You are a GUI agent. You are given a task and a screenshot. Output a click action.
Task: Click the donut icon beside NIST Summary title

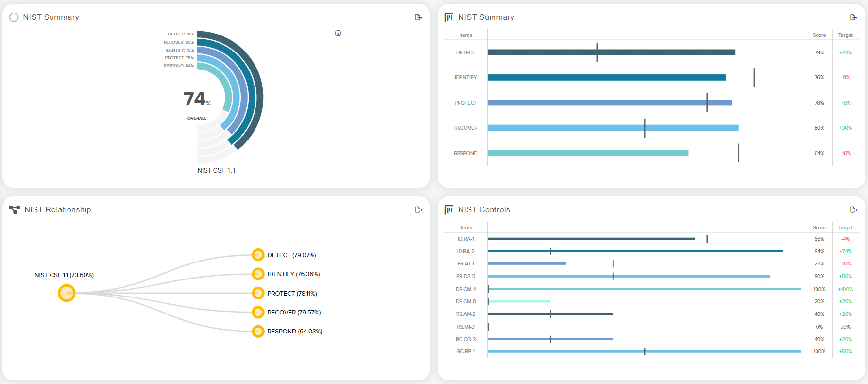click(x=14, y=17)
